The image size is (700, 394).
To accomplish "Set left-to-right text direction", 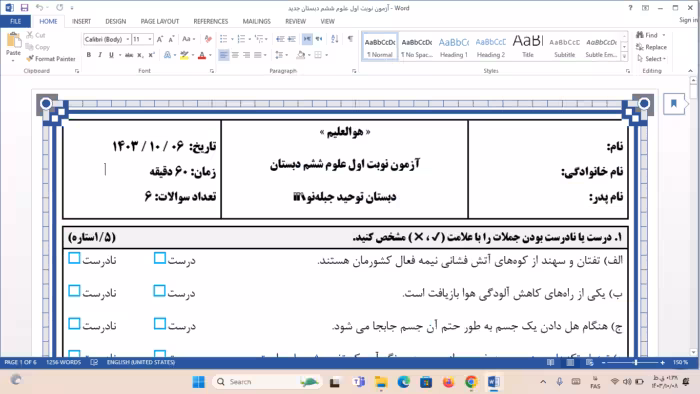I will (307, 39).
